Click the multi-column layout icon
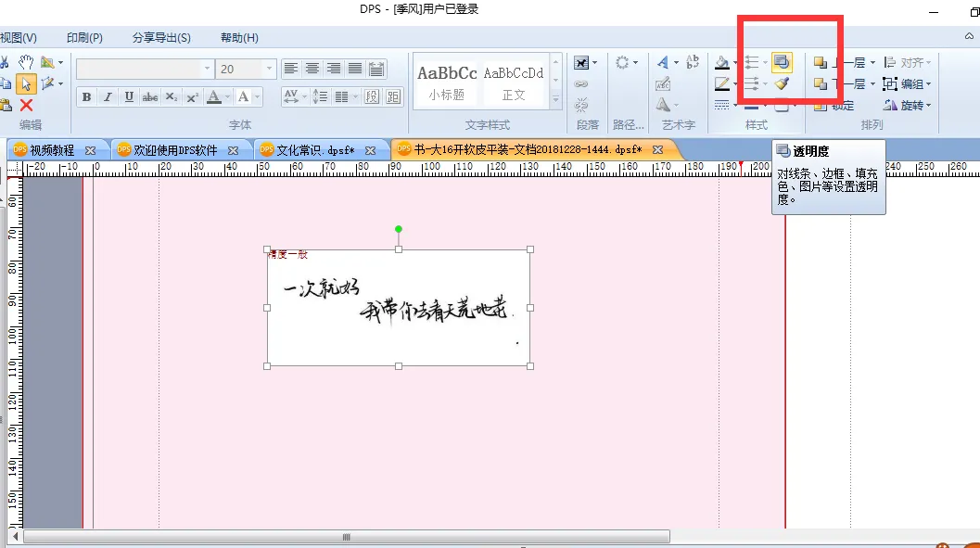The image size is (980, 548). click(x=341, y=96)
